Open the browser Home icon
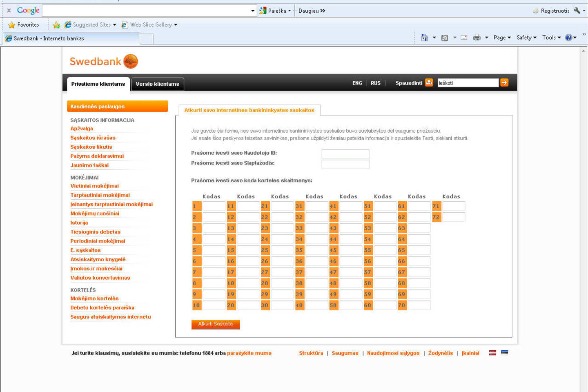The height and width of the screenshot is (392, 588). point(424,38)
